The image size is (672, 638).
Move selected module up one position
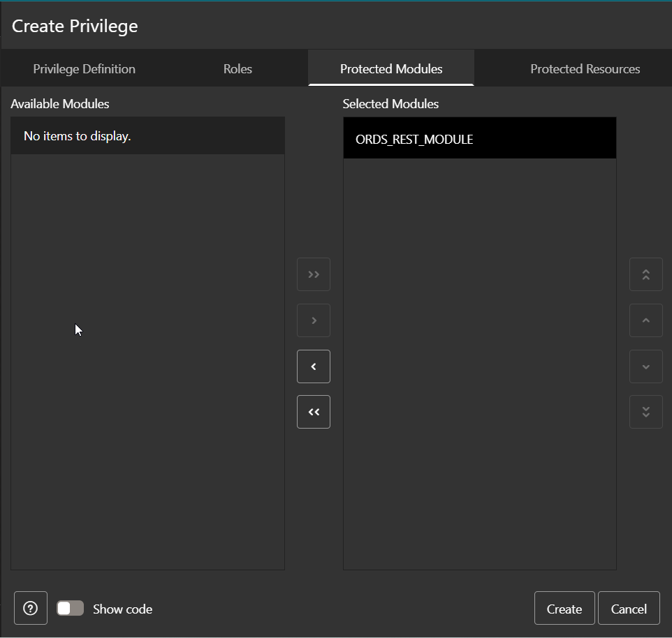[645, 320]
